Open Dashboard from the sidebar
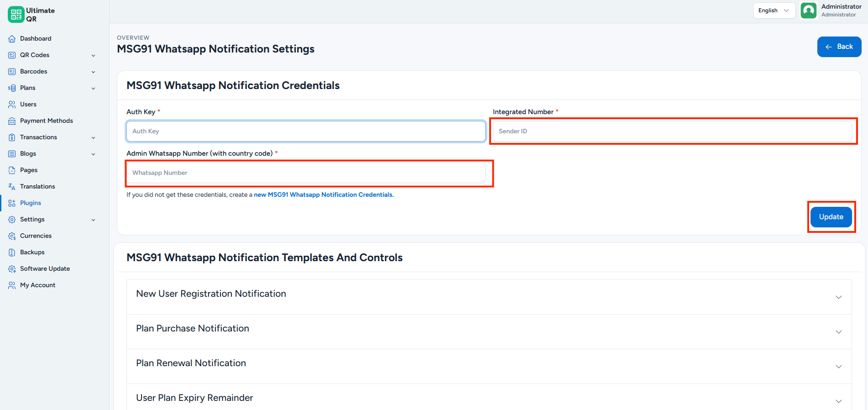This screenshot has width=868, height=410. pos(36,39)
